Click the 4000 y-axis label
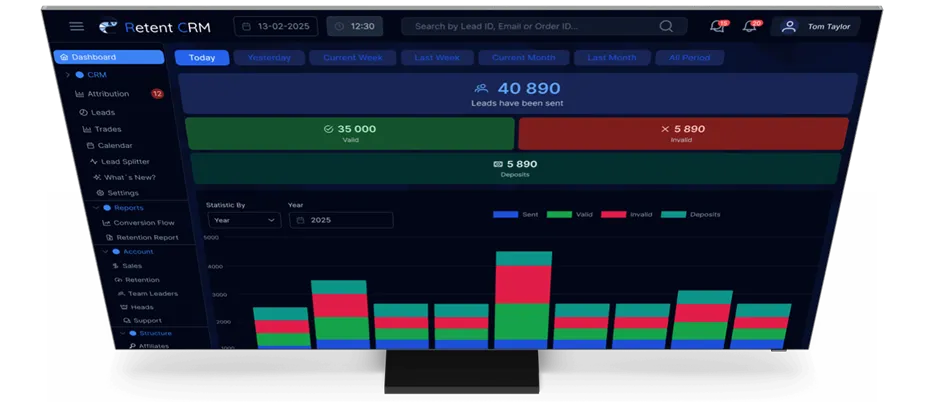Screen dimensions: 925x402 pyautogui.click(x=215, y=267)
